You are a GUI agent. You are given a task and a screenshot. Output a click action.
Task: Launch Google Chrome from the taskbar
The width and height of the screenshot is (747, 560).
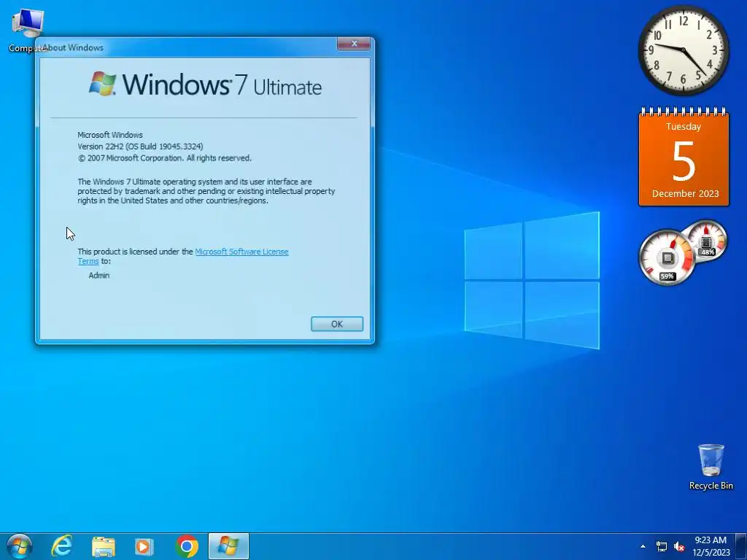(x=186, y=546)
